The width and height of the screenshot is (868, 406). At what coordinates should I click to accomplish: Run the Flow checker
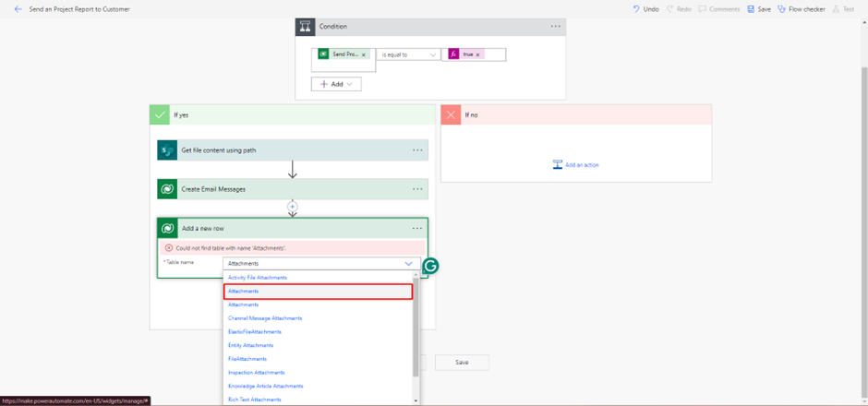tap(801, 9)
